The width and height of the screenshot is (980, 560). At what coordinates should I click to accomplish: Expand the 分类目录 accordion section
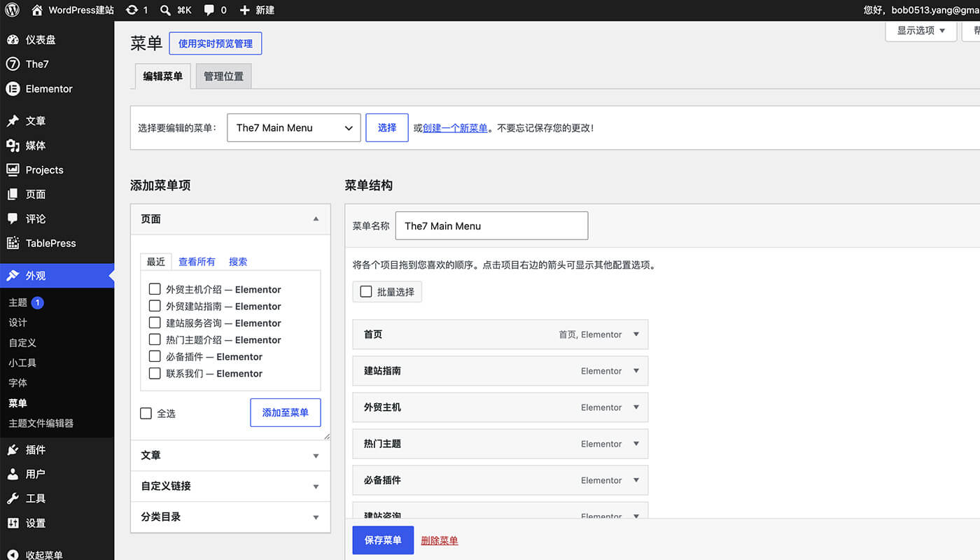tap(230, 517)
